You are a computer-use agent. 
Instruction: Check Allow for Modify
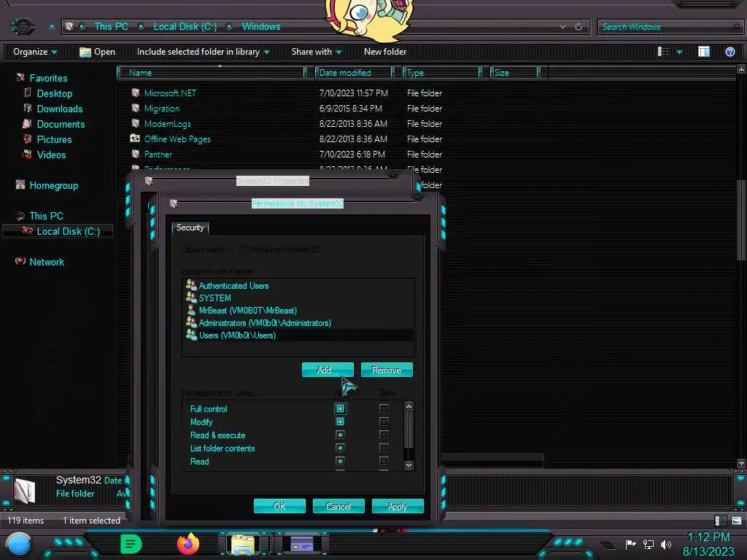tap(340, 421)
